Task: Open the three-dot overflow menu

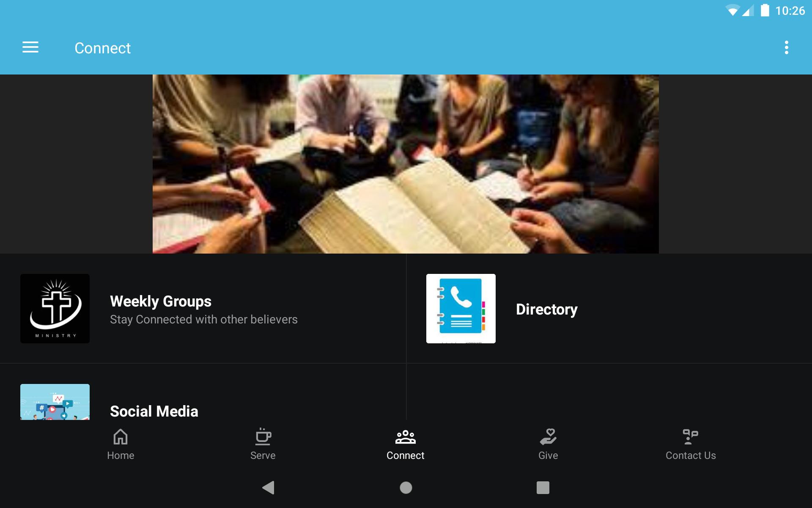Action: pos(786,47)
